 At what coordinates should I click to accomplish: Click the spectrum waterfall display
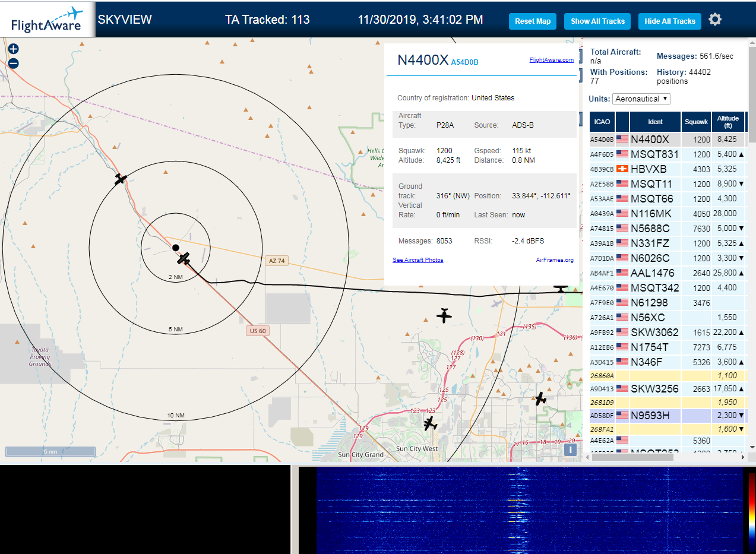click(530, 511)
